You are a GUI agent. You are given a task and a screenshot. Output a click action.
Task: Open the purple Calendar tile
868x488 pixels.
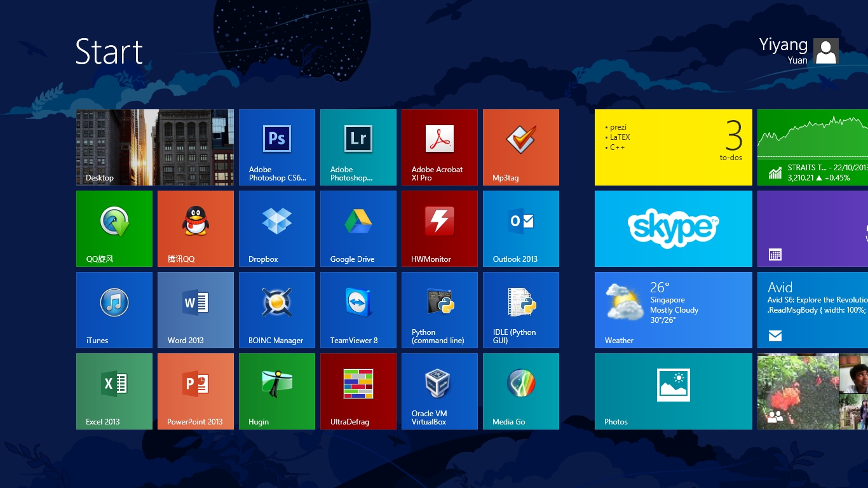(813, 229)
